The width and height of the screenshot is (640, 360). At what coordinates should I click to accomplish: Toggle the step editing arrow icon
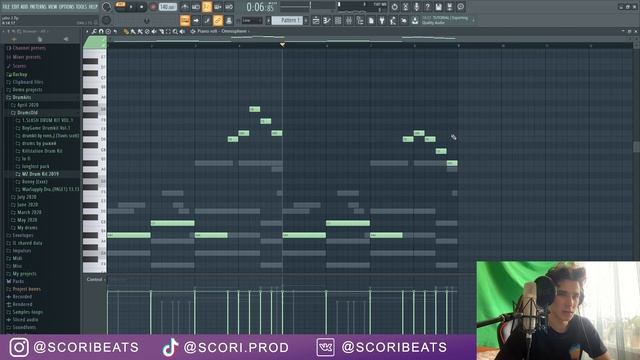(196, 20)
